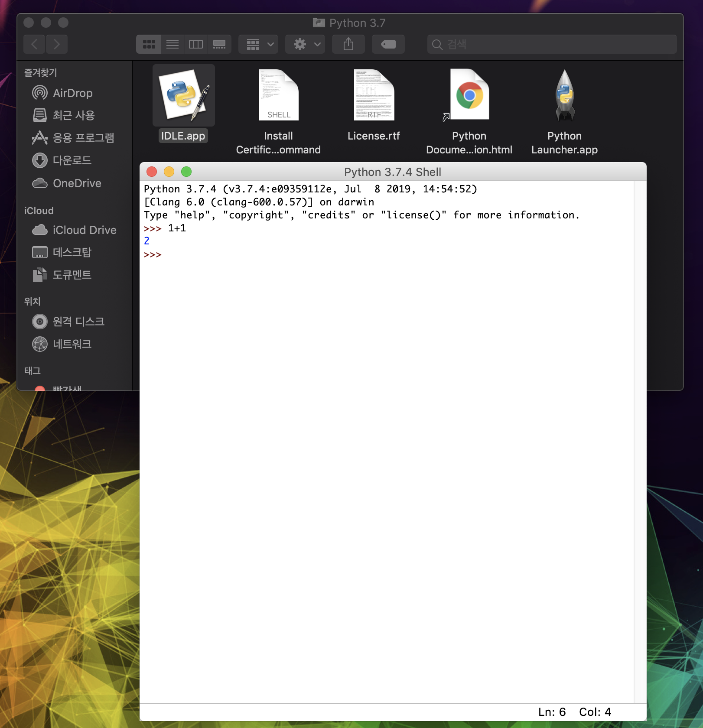Screen dimensions: 703x728
Task: Select the IDLE.app icon in Finder
Action: pyautogui.click(x=184, y=95)
